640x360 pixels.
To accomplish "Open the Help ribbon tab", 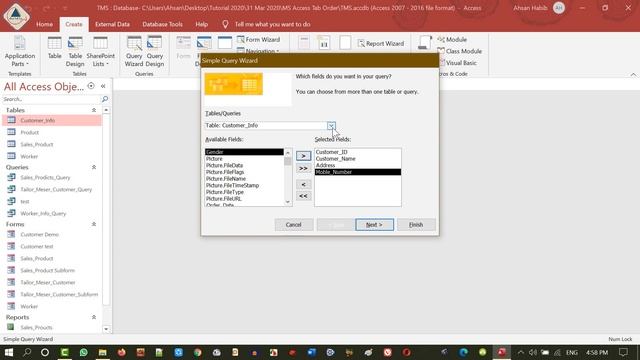I will (202, 24).
